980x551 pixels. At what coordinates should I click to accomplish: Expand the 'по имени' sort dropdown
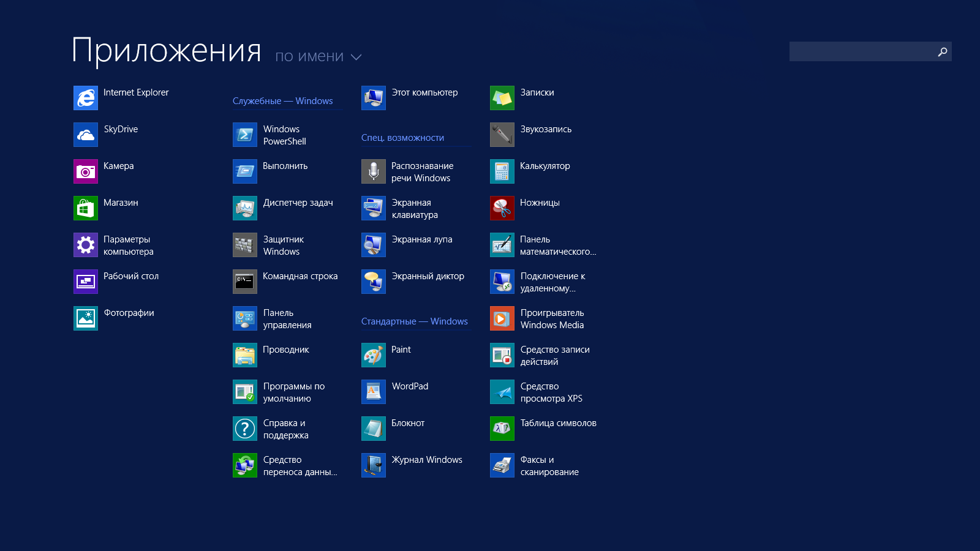click(x=318, y=56)
